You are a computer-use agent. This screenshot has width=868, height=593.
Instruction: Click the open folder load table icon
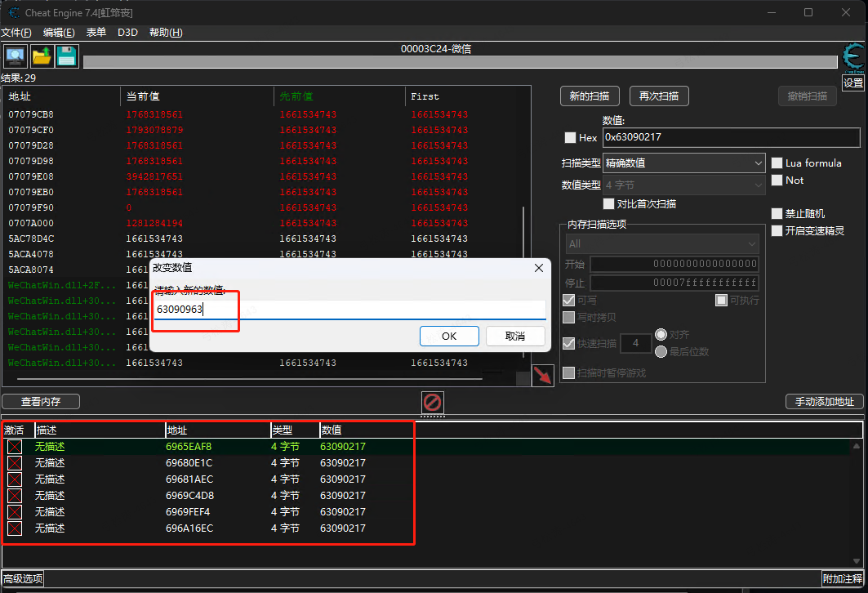[x=42, y=56]
